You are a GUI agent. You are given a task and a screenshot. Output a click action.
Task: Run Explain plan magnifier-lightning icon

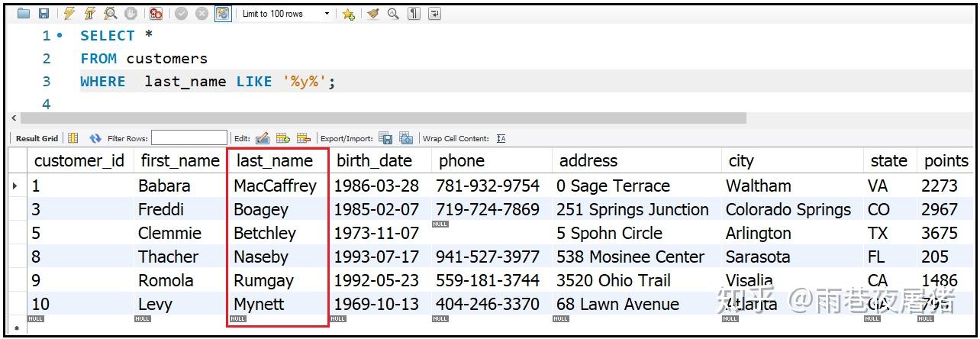coord(111,14)
